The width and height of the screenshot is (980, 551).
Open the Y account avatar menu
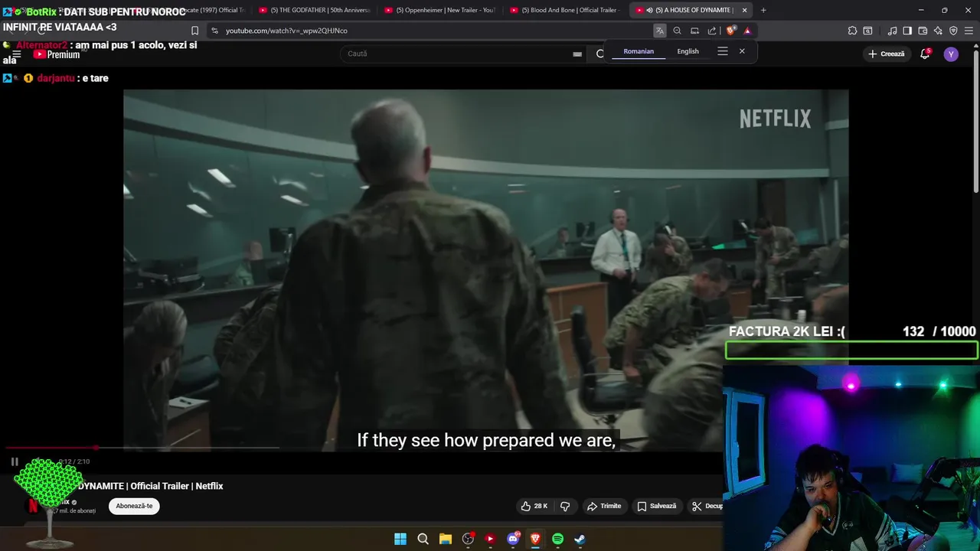[x=951, y=54]
